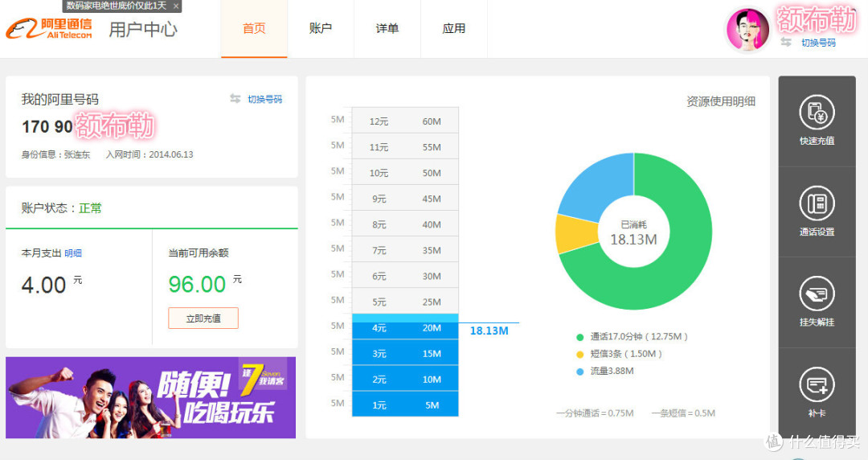The image size is (868, 460).
Task: Click the green 通话 legend dot
Action: pyautogui.click(x=579, y=337)
